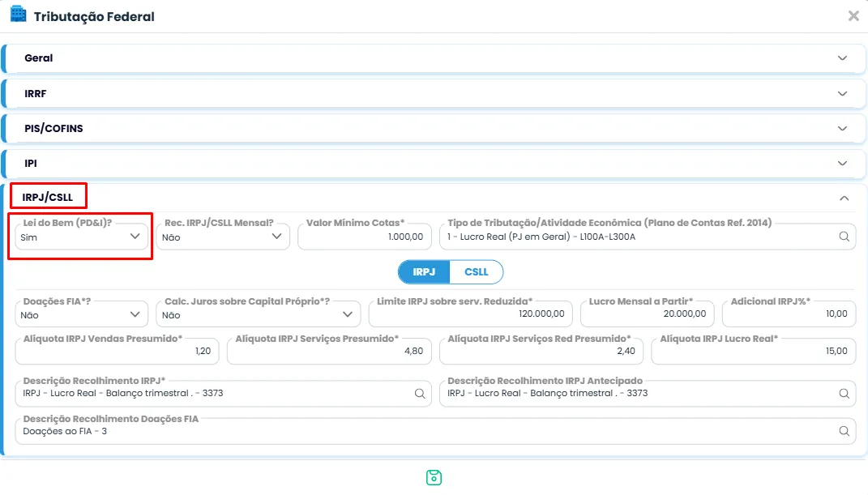The image size is (868, 495).
Task: Switch to the IRPJ toggle option
Action: pyautogui.click(x=424, y=272)
